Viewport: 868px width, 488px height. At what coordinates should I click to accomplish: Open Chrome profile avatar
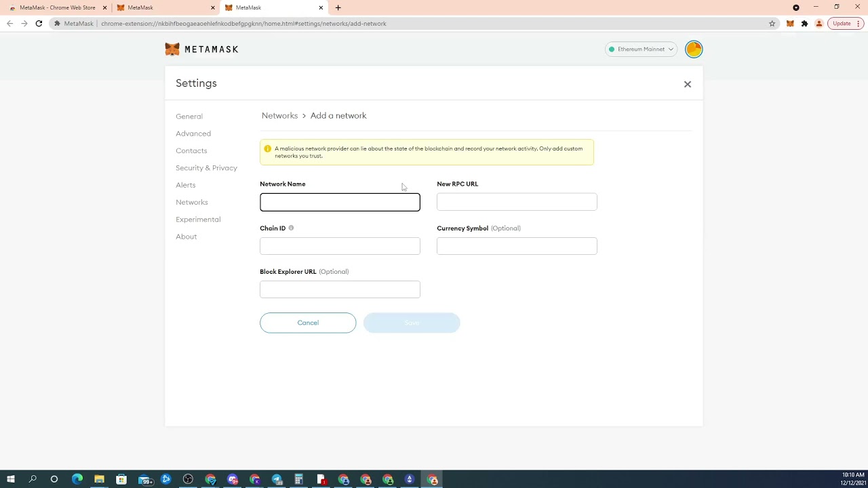pos(818,23)
